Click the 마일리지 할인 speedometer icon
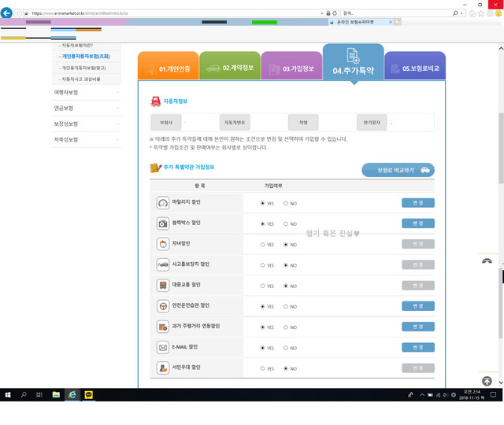This screenshot has width=504, height=425. pyautogui.click(x=163, y=203)
